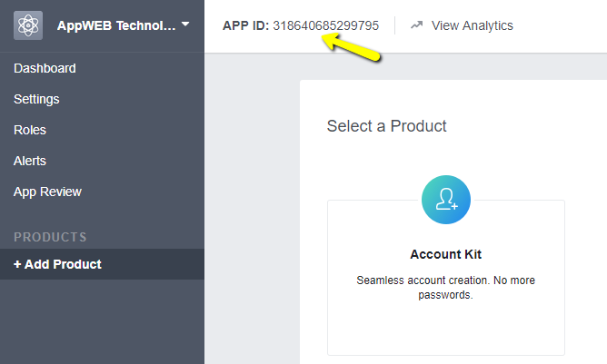Click the View Analytics link
607x364 pixels.
tap(473, 25)
